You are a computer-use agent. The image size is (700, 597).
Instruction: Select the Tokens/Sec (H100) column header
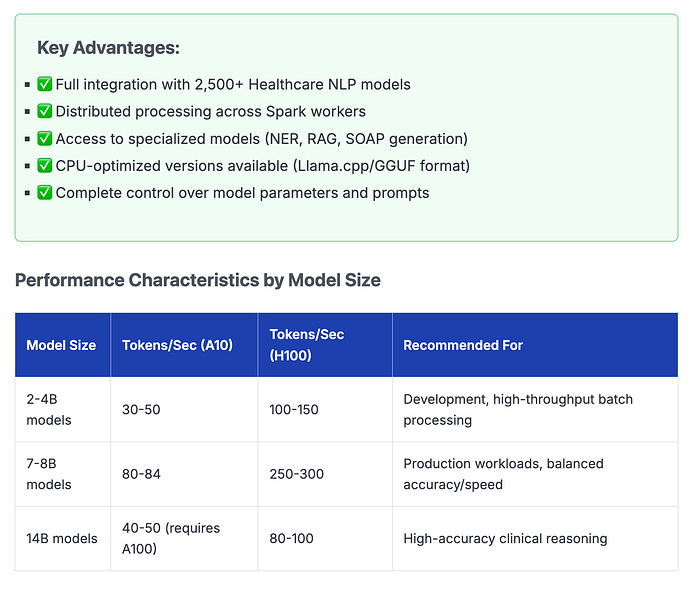coord(307,345)
